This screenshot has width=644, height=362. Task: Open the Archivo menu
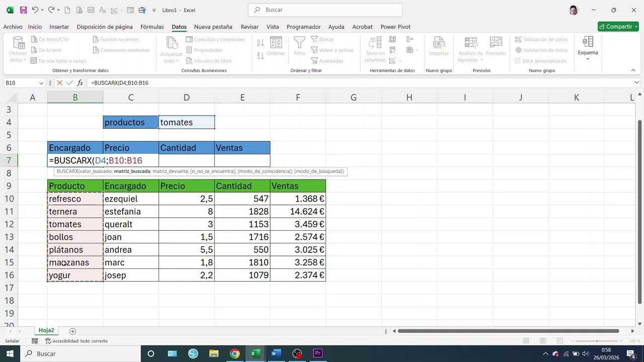point(13,27)
